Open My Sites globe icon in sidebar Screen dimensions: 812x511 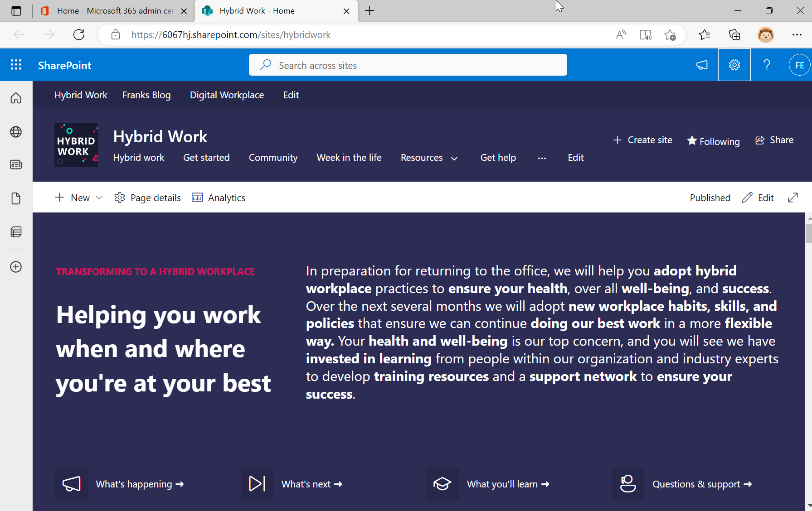click(x=16, y=132)
